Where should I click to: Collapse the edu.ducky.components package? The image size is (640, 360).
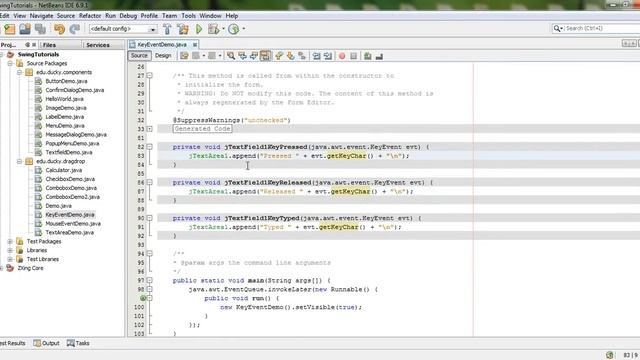pyautogui.click(x=19, y=72)
